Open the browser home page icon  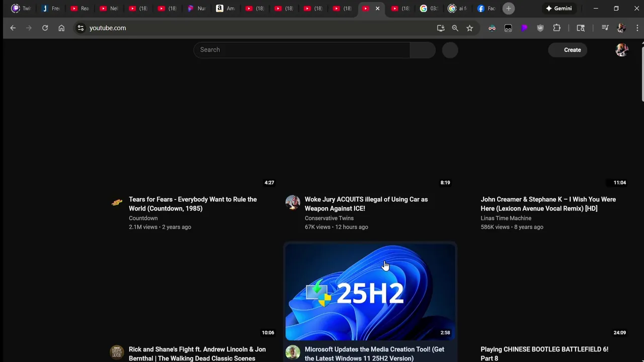tap(61, 28)
